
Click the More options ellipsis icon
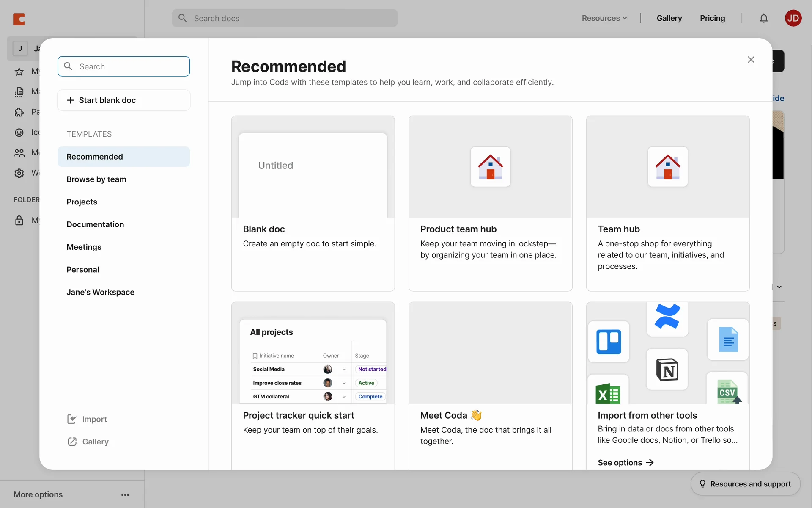pos(125,495)
